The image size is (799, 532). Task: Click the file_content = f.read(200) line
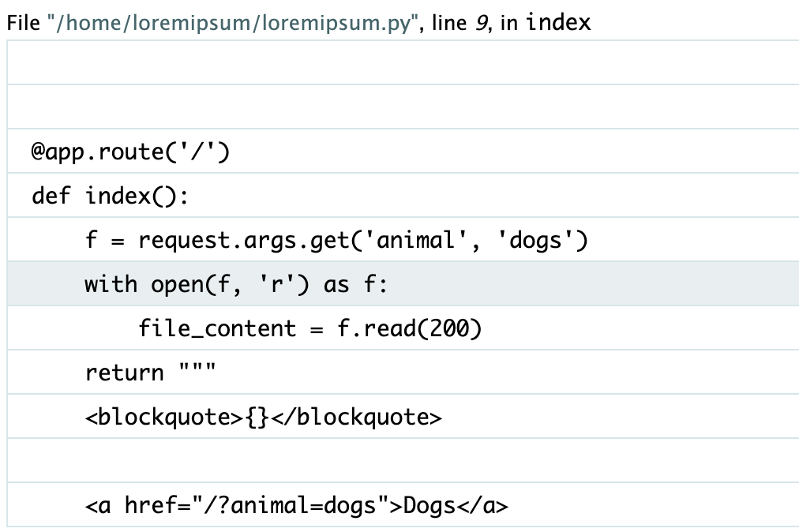tap(403, 328)
